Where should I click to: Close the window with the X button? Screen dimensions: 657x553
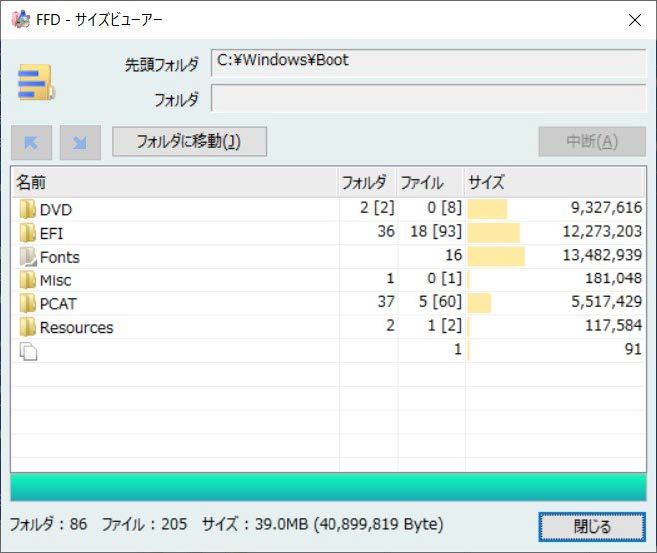point(635,20)
